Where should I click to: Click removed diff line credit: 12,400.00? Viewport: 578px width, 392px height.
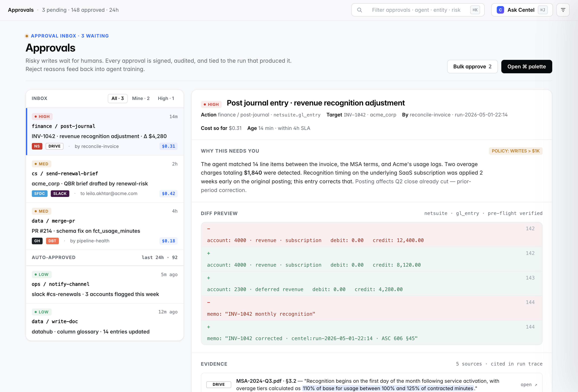[372, 234]
